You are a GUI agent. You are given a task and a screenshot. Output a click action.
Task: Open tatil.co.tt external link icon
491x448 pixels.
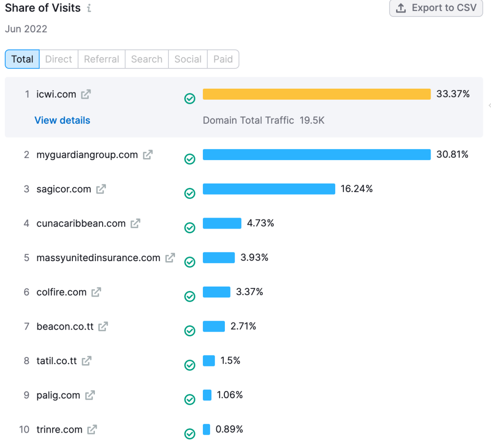(x=86, y=361)
